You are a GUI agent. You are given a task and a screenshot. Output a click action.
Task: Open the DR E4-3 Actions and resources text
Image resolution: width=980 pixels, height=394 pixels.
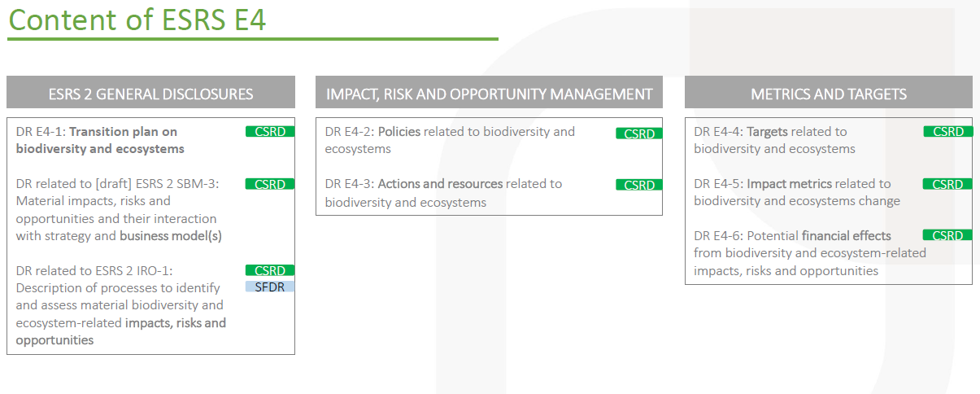443,193
